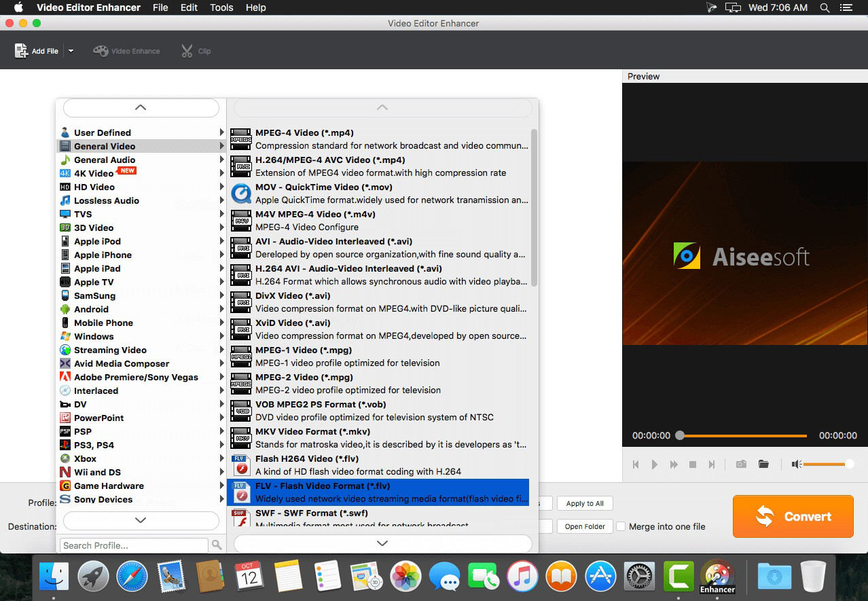868x601 pixels.
Task: Select the HD Video category icon
Action: (65, 187)
